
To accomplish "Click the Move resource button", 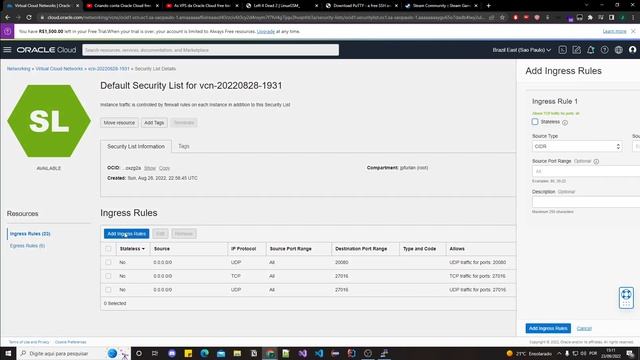I will (x=119, y=122).
